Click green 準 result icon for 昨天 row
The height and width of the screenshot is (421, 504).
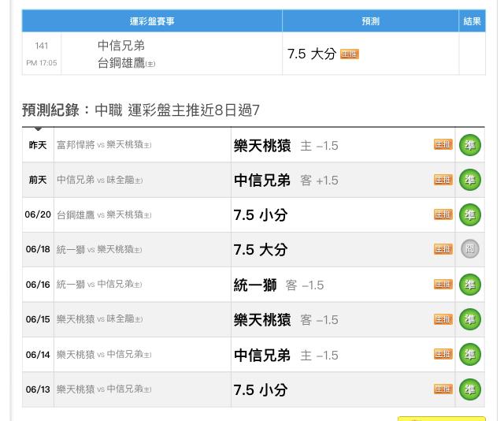click(x=469, y=145)
